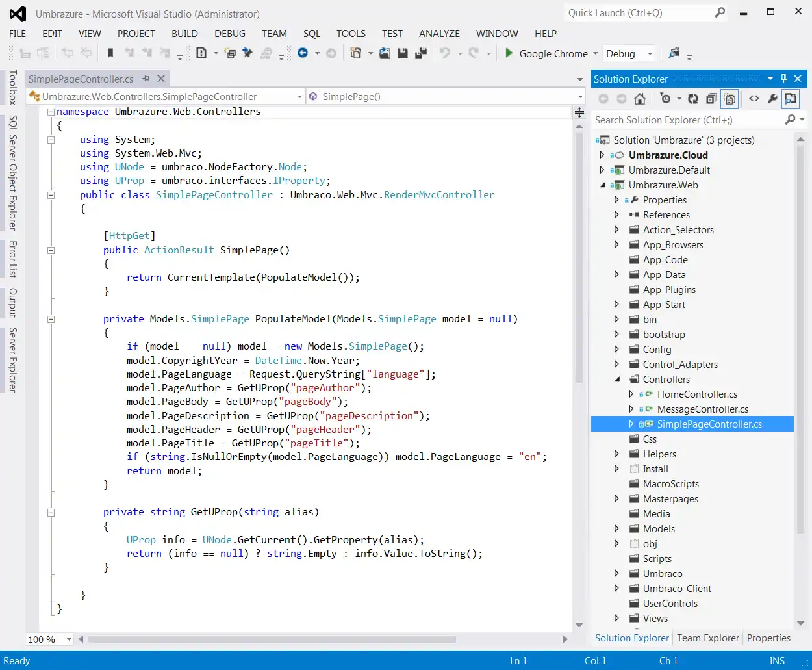
Task: Open the TOOLS menu
Action: click(351, 33)
